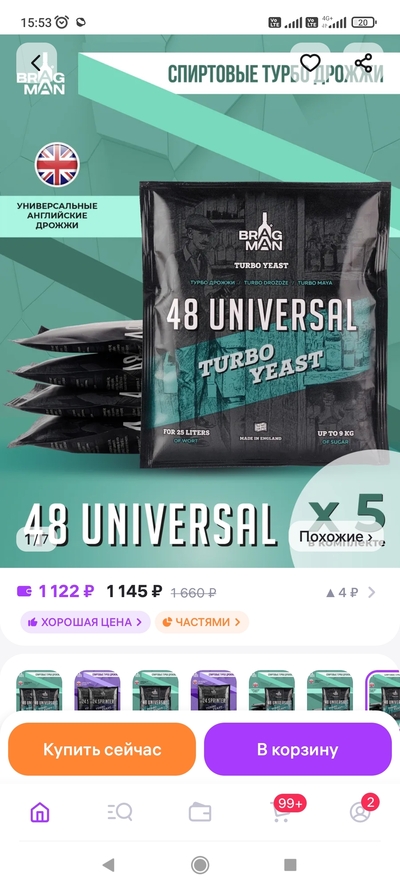Expand the ЧАСТЯМИ installment option
Viewport: 400px width, 889px height.
point(202,622)
